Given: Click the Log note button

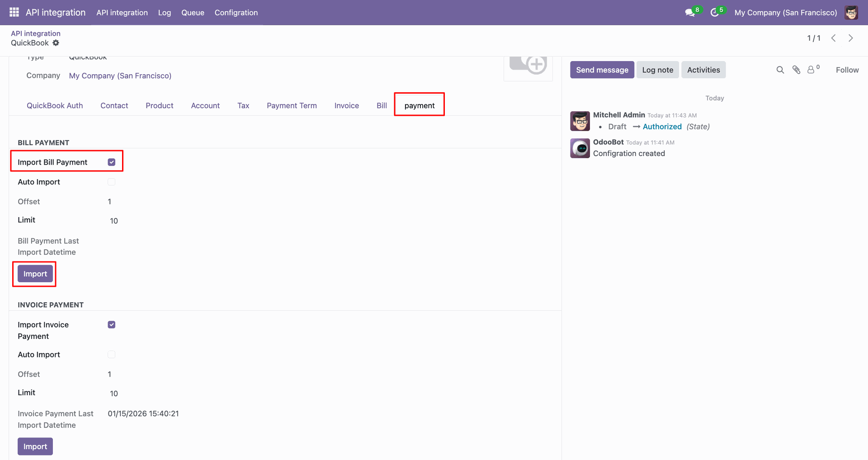Looking at the screenshot, I should coord(658,70).
